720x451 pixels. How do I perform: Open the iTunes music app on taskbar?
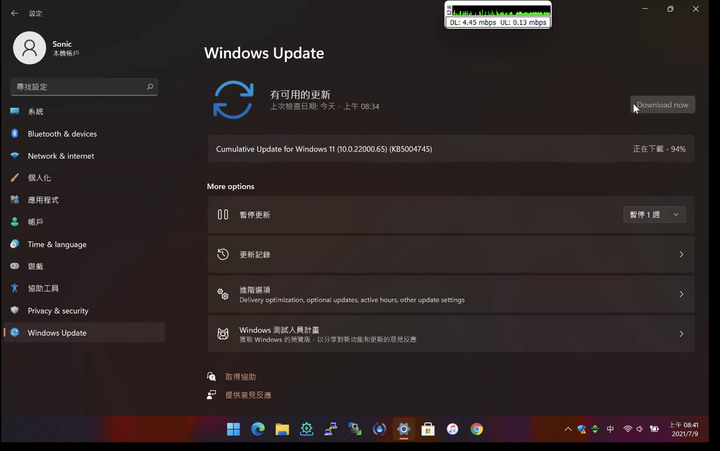click(452, 429)
